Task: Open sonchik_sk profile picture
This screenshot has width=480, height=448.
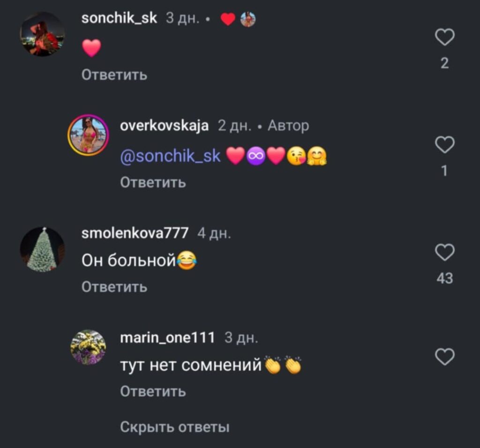Action: tap(42, 34)
